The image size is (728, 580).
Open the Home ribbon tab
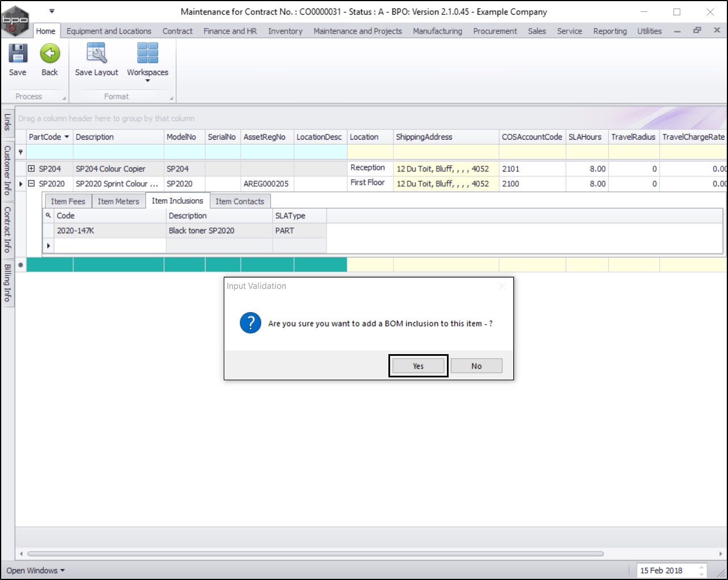45,31
